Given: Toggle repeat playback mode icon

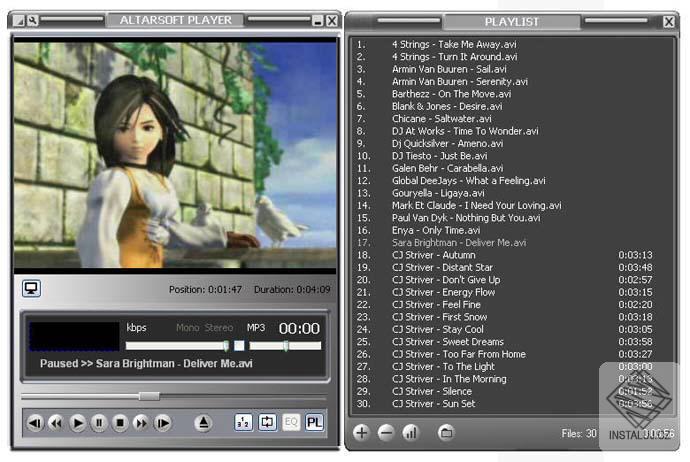Looking at the screenshot, I should pyautogui.click(x=267, y=423).
